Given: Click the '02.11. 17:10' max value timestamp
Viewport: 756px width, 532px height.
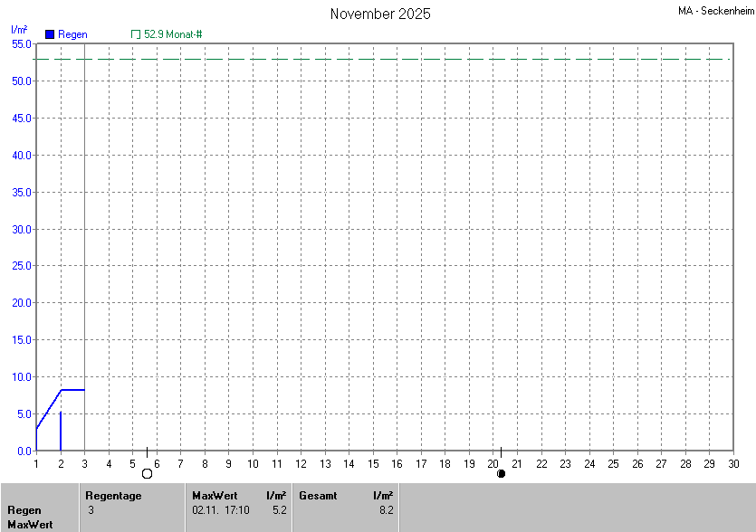Looking at the screenshot, I should coord(221,510).
